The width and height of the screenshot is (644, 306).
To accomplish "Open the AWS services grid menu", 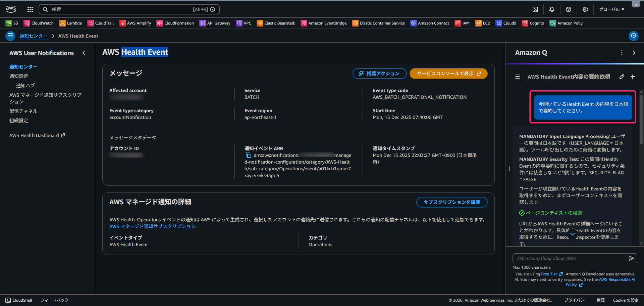I will 30,9.
